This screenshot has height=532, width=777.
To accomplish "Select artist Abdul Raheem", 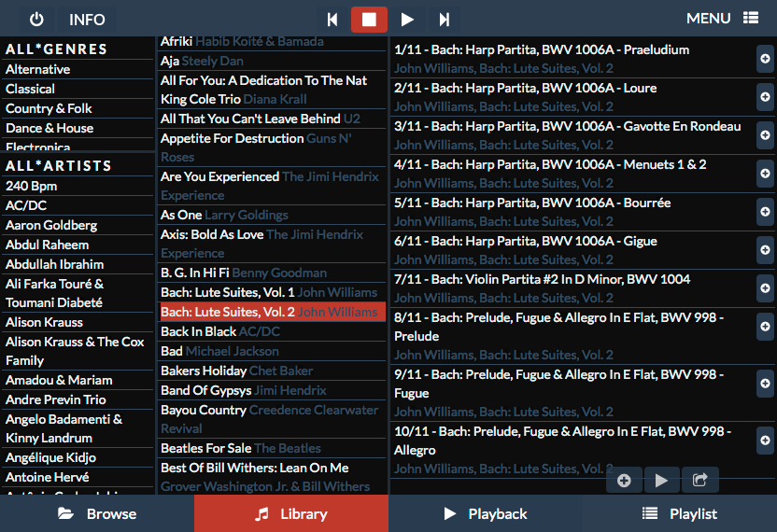I will (x=78, y=245).
